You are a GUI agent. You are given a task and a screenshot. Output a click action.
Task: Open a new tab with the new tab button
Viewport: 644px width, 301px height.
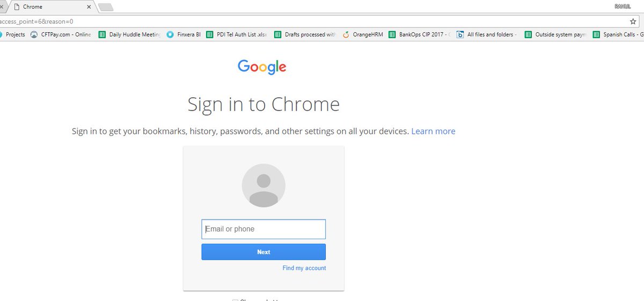coord(105,7)
